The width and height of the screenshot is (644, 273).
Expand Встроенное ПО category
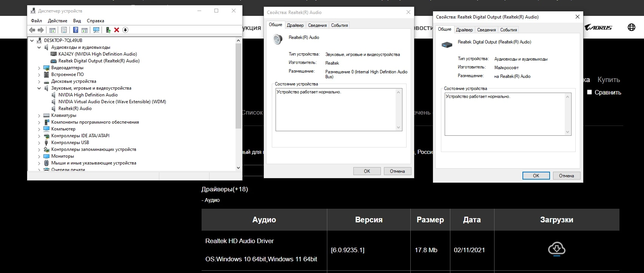point(39,74)
